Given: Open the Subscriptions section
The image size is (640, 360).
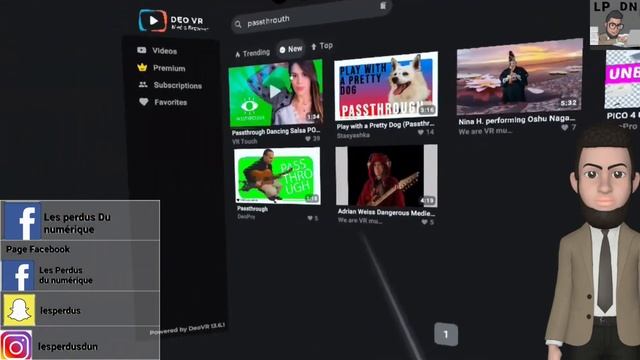Looking at the screenshot, I should [x=170, y=85].
